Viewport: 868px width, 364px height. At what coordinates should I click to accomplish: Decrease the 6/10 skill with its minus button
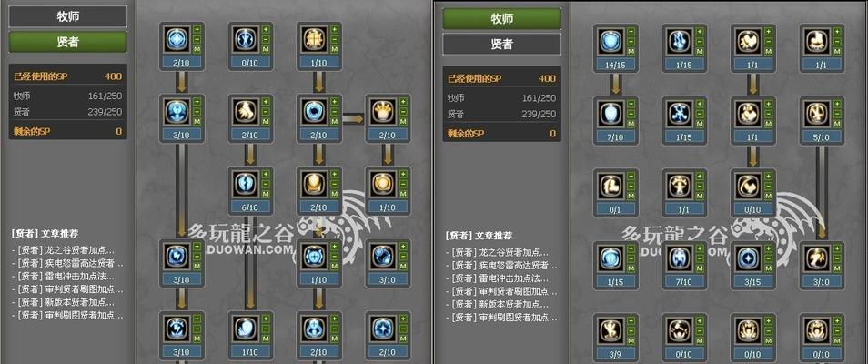265,184
